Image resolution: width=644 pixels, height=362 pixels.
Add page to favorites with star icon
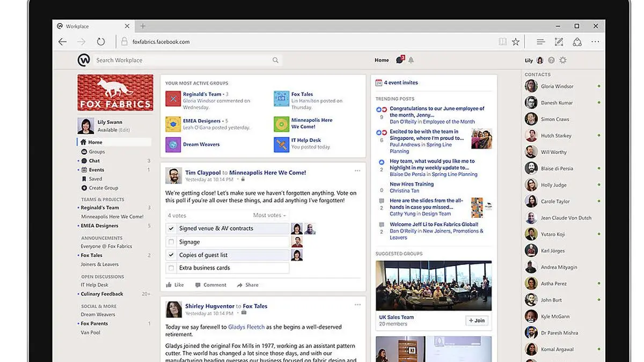[516, 41]
